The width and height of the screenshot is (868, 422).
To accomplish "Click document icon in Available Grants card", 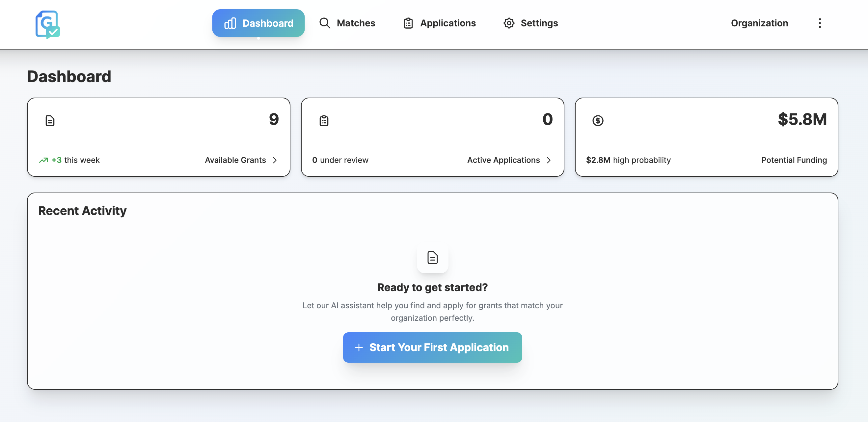I will pyautogui.click(x=50, y=121).
